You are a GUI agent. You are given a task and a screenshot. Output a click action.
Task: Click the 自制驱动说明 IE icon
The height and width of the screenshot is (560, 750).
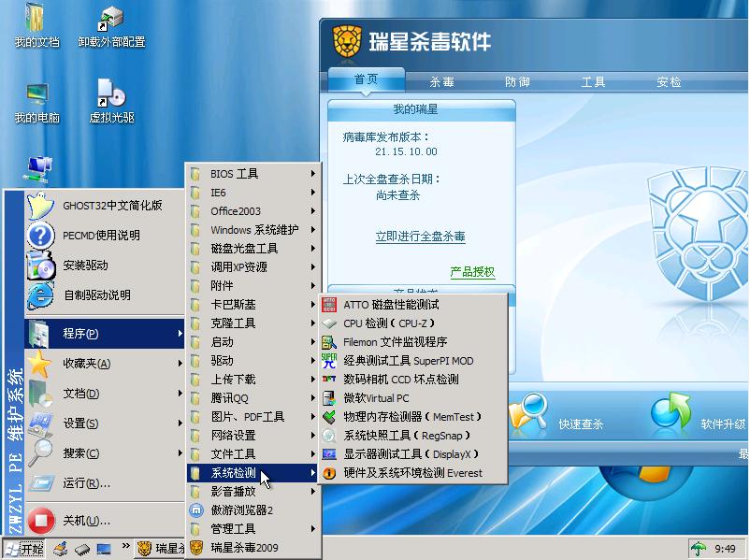40,295
